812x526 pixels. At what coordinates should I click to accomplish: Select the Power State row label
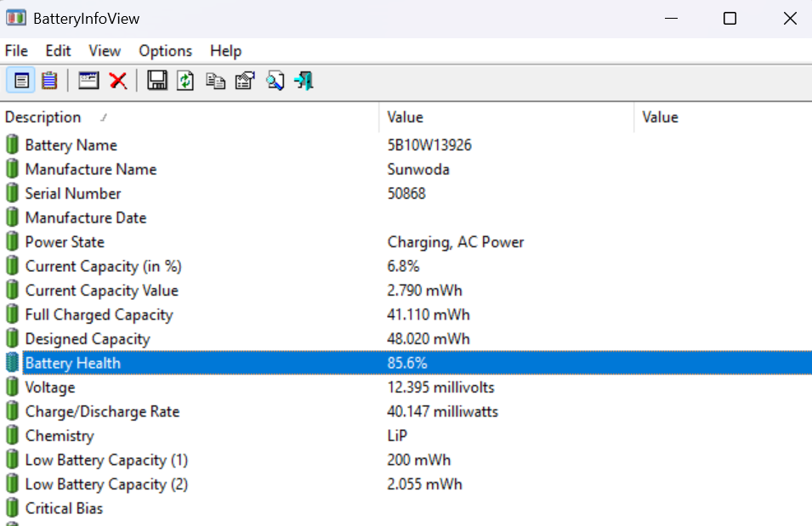[65, 242]
